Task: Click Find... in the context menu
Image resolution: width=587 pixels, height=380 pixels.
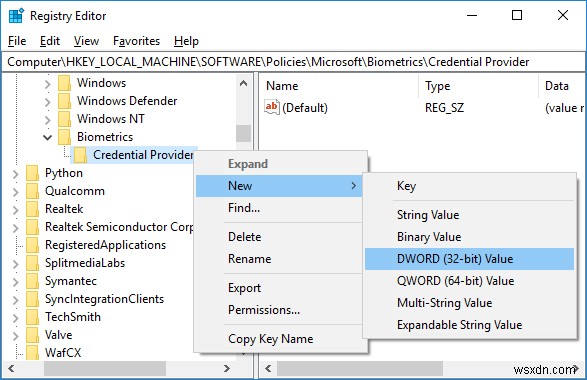Action: click(x=279, y=207)
